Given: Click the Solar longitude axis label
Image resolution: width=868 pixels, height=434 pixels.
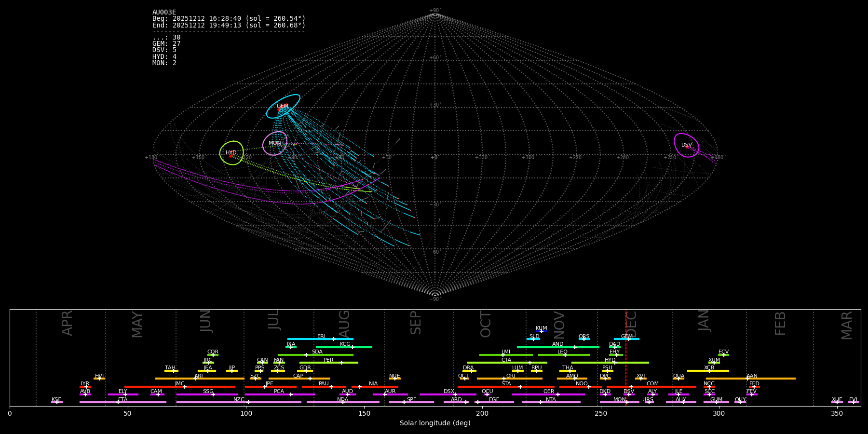Looking at the screenshot, I should [435, 423].
